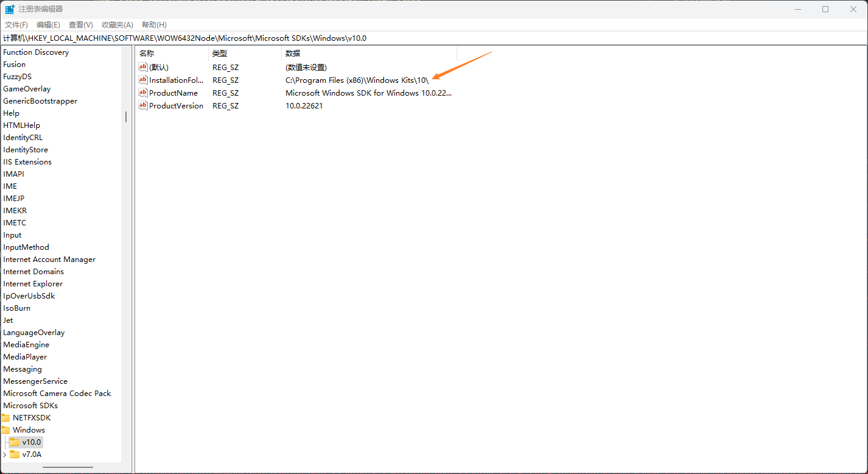868x474 pixels.
Task: Select the GenericBootstrapper key
Action: click(40, 101)
